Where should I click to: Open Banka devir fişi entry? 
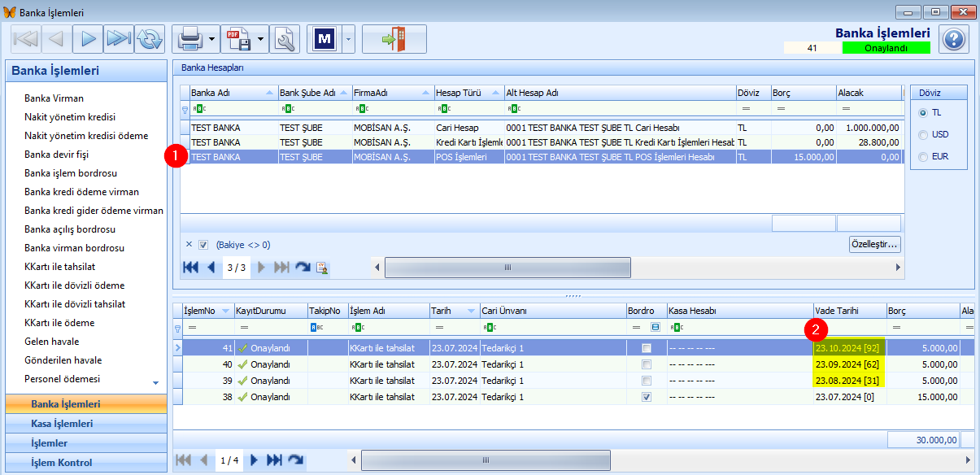(x=56, y=155)
